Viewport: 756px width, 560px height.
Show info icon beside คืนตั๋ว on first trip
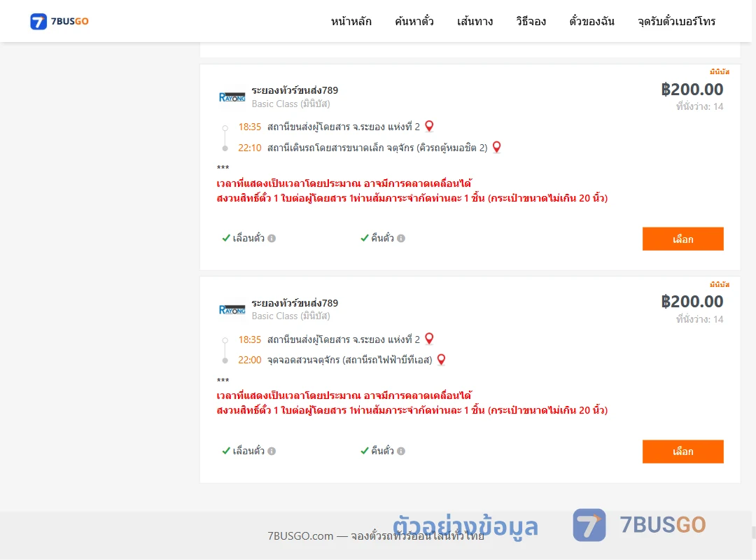[x=401, y=238]
